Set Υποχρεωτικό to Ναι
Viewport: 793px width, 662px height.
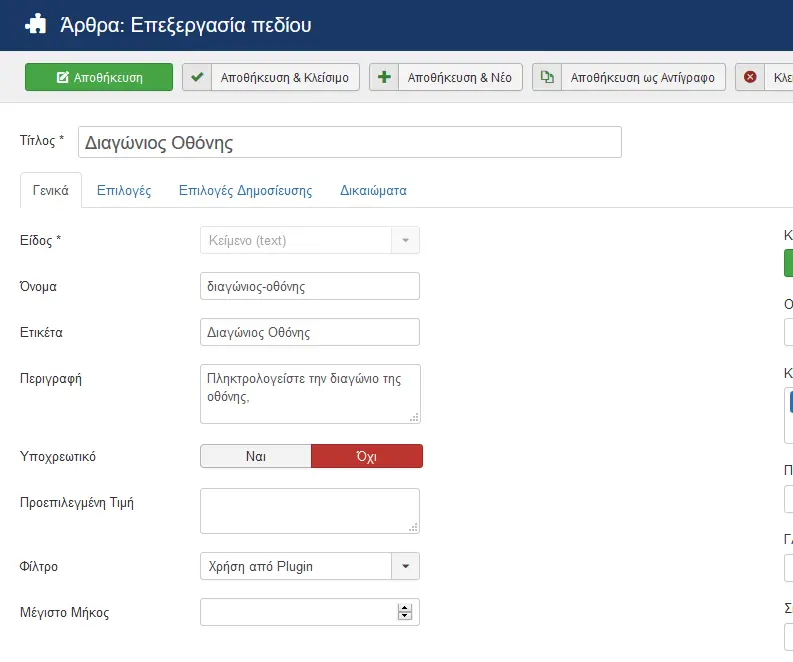click(256, 456)
